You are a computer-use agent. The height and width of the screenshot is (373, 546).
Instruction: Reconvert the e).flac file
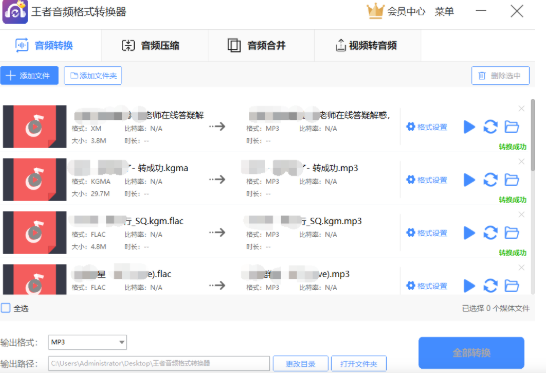point(490,286)
